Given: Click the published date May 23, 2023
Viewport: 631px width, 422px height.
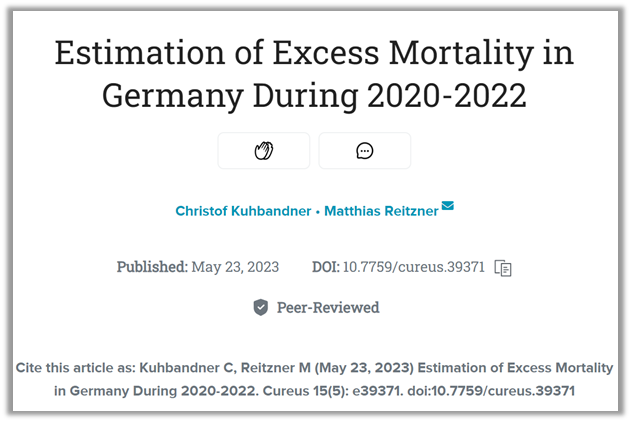Looking at the screenshot, I should pos(235,267).
